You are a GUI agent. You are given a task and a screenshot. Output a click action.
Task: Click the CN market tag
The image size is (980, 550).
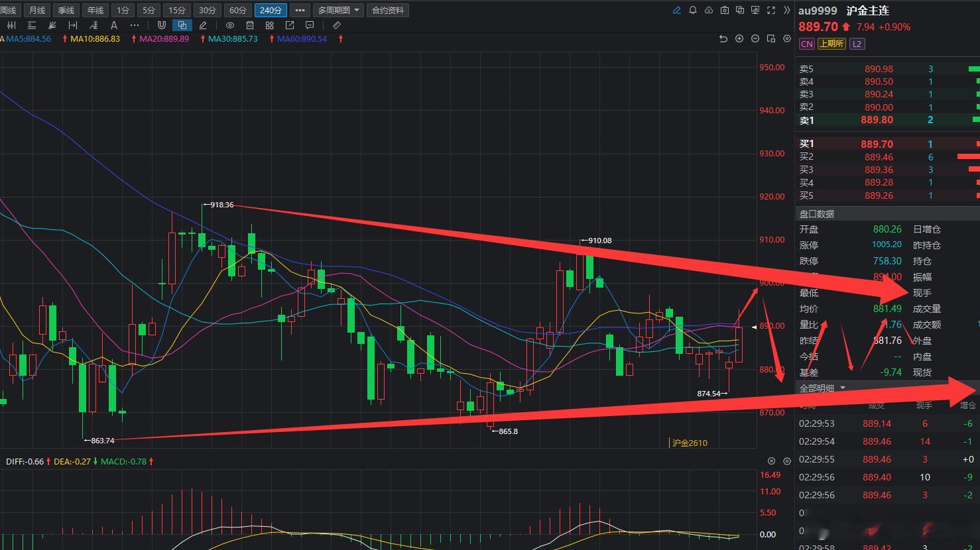coord(806,44)
